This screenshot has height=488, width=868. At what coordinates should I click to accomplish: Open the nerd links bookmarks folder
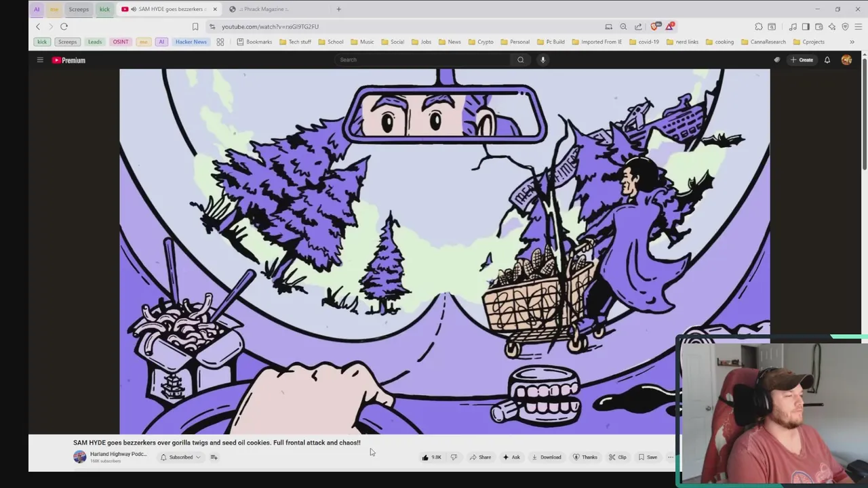pyautogui.click(x=682, y=42)
